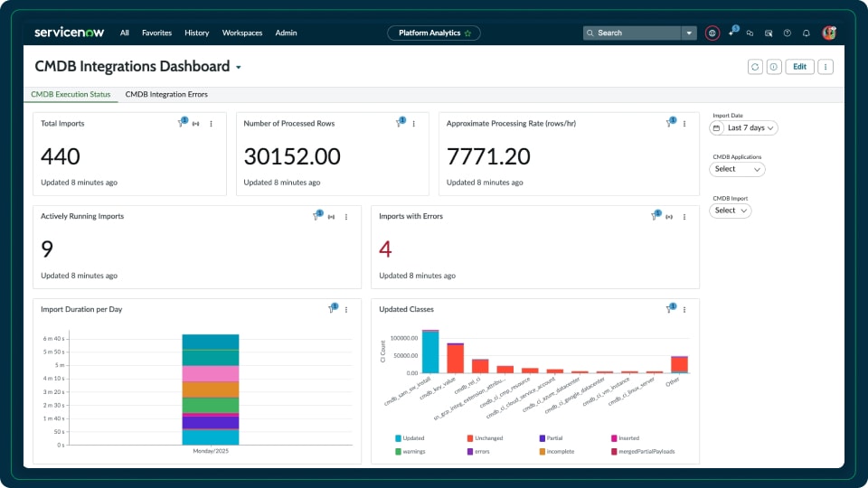868x488 pixels.
Task: Open the notifications bell
Action: coord(806,33)
